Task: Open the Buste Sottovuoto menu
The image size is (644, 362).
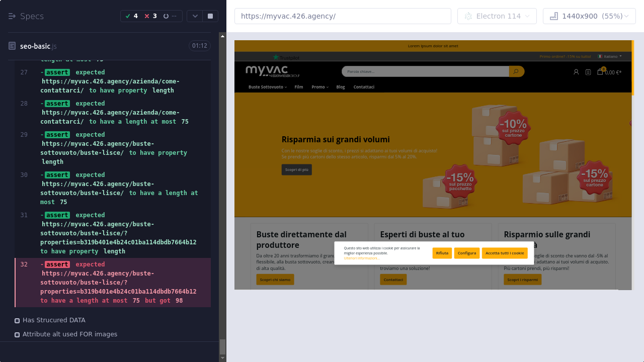Action: click(x=267, y=87)
